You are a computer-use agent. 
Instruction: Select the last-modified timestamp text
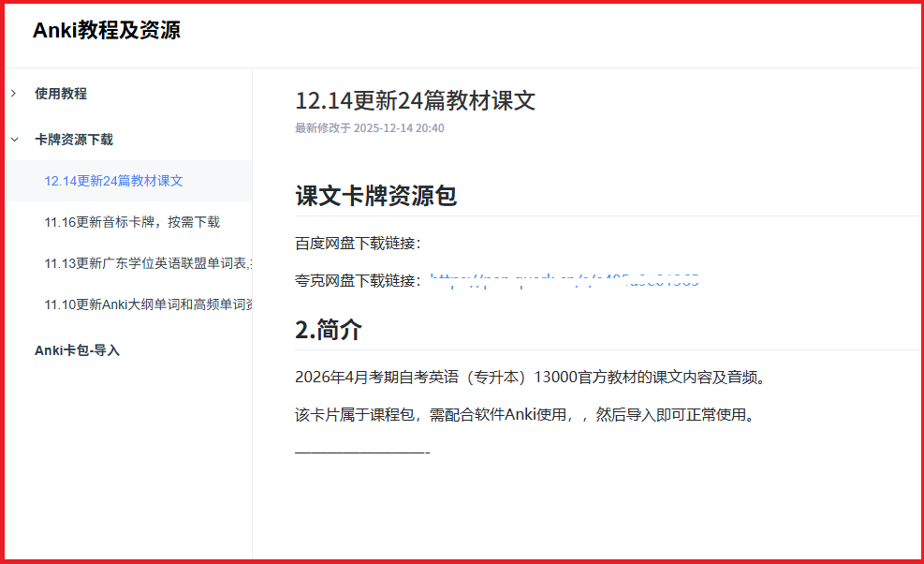pos(366,128)
